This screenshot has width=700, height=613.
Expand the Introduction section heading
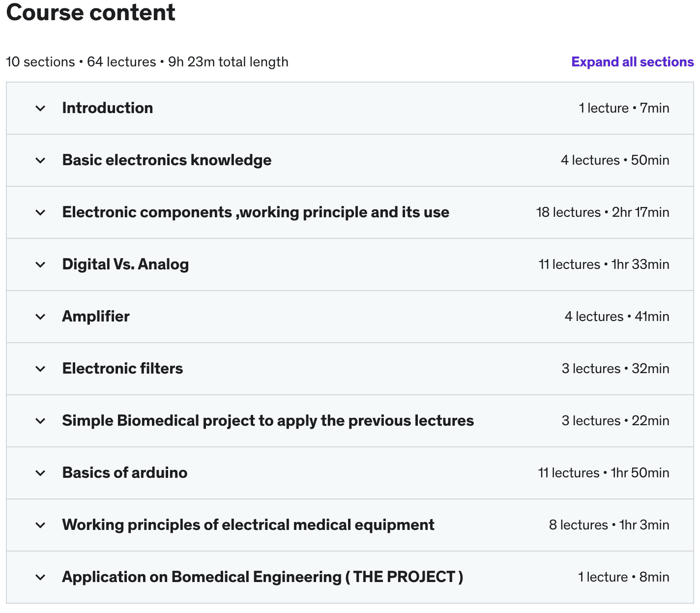pyautogui.click(x=108, y=108)
